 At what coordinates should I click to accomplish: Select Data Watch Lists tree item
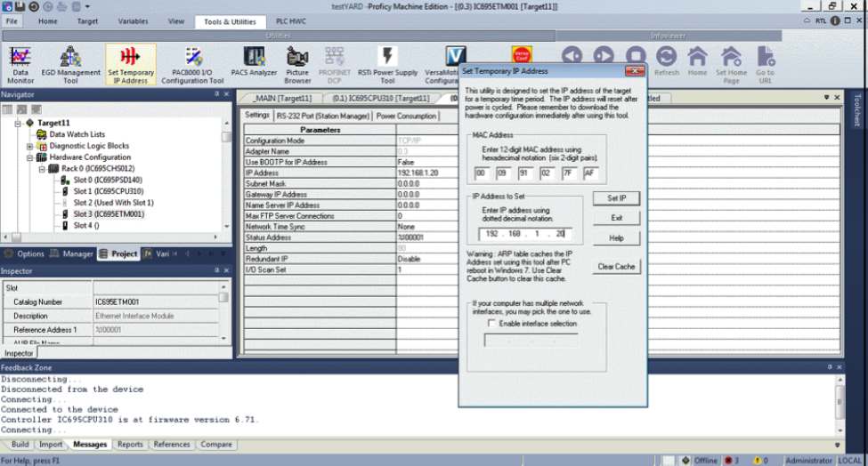pos(77,134)
